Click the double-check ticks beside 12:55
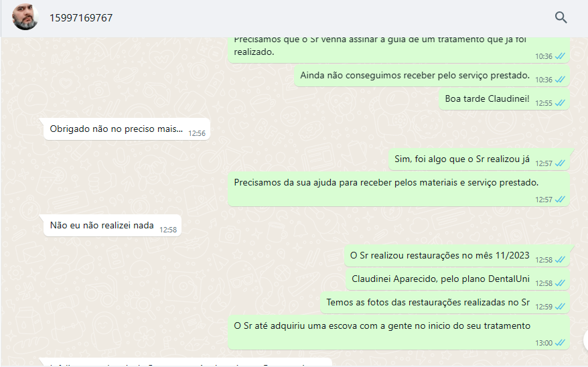The image size is (588, 367). [x=560, y=103]
